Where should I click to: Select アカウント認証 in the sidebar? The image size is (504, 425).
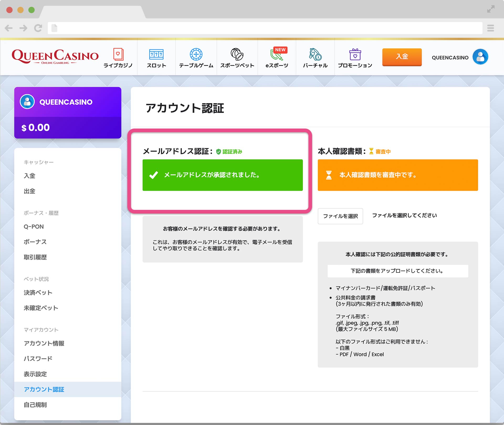[68, 389]
